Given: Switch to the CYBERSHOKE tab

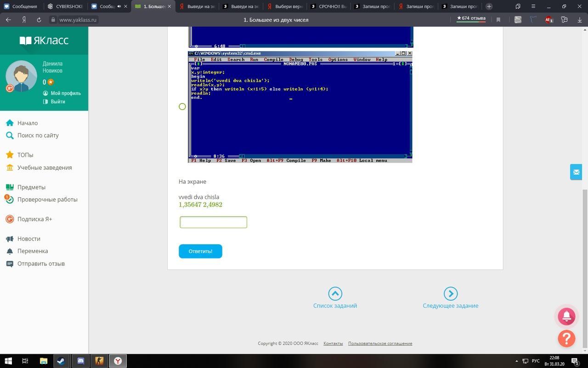Looking at the screenshot, I should pyautogui.click(x=66, y=6).
